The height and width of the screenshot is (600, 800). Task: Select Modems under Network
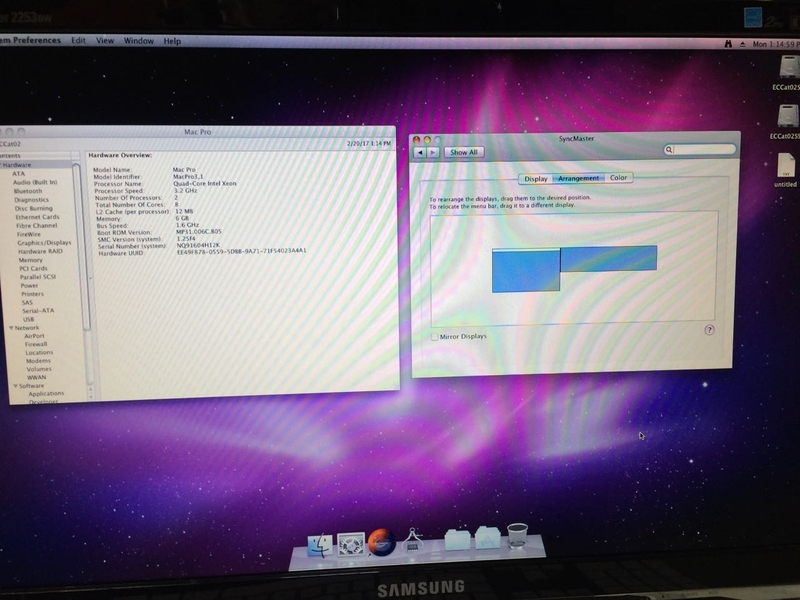tap(38, 360)
